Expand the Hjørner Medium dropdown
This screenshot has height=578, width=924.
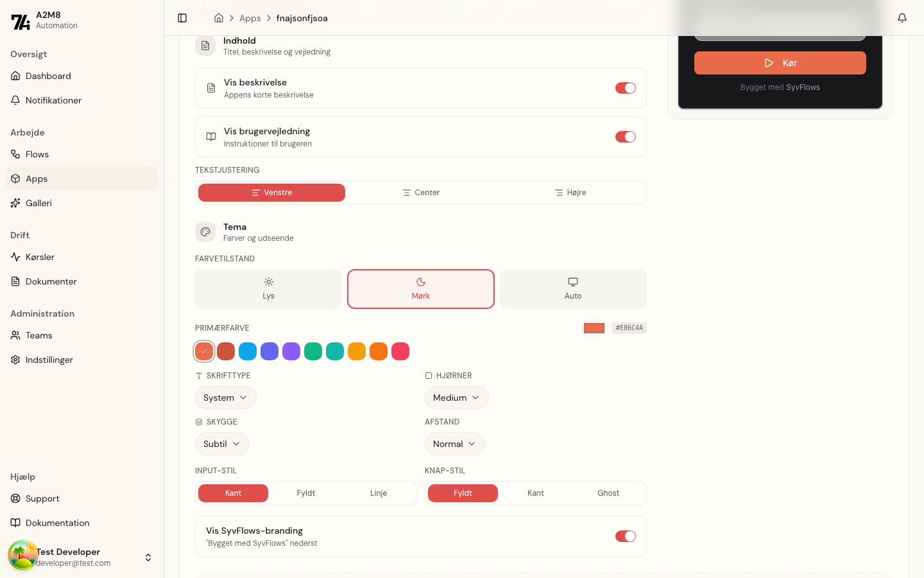pyautogui.click(x=456, y=398)
